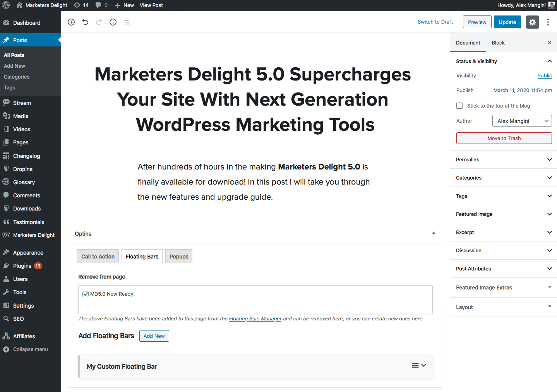Click Move to Trash button
Viewport: 557px width, 392px height.
[504, 138]
